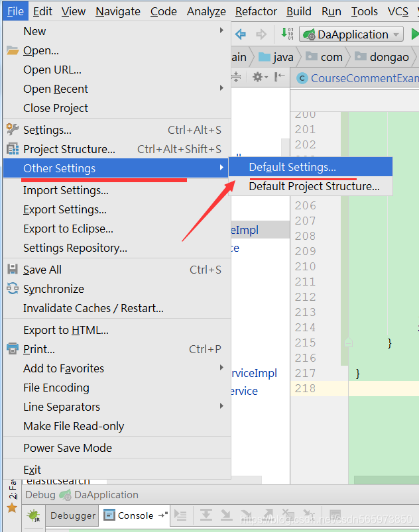Screen dimensions: 419x532
Task: Expand Add to Favorites submenu
Action: (x=117, y=368)
